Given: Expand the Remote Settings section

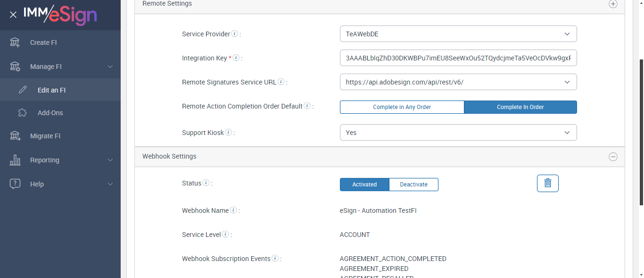Looking at the screenshot, I should (x=613, y=4).
